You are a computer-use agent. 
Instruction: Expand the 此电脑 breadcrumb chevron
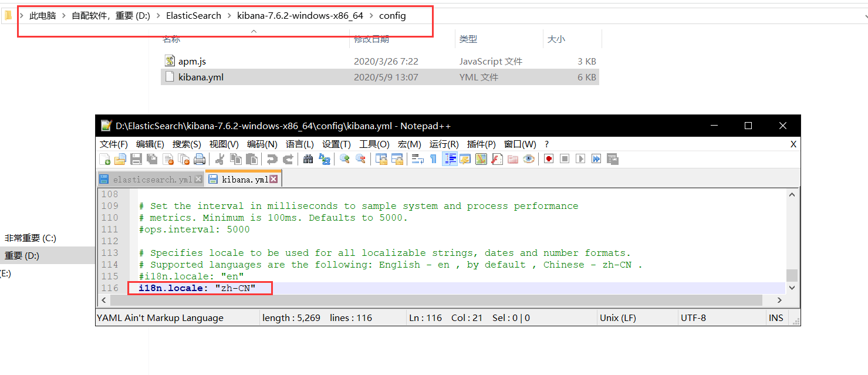(x=63, y=16)
